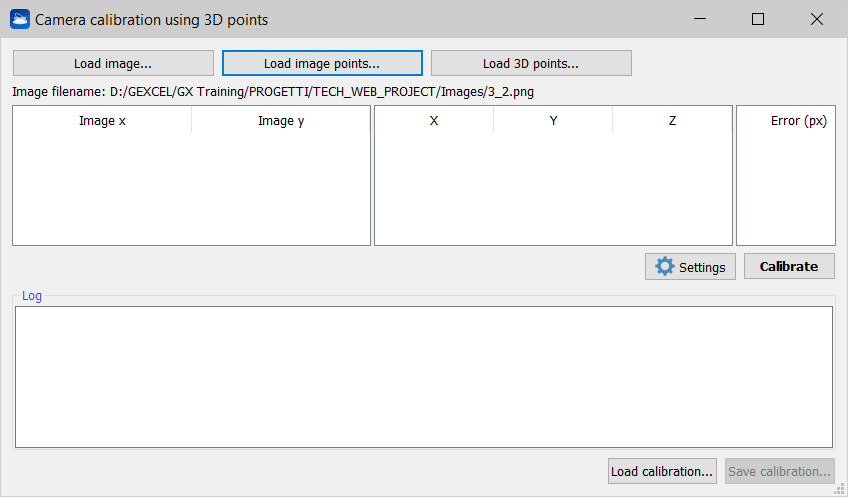Click the Y column header
848x497 pixels.
553,121
